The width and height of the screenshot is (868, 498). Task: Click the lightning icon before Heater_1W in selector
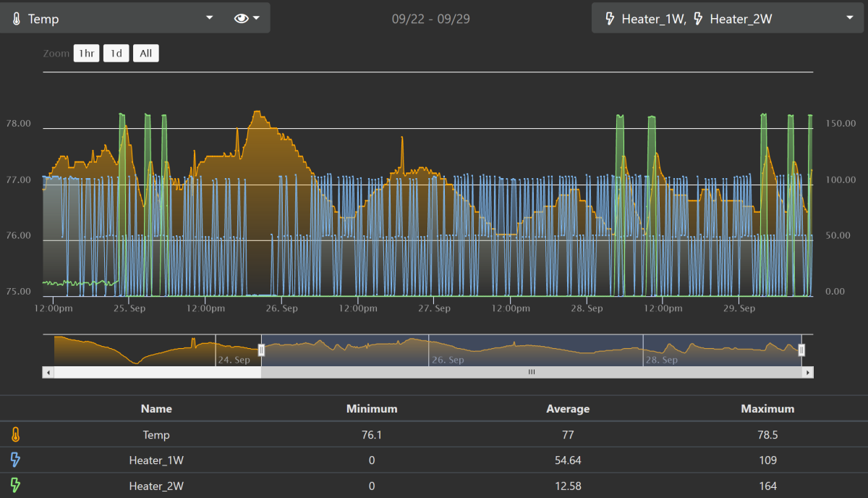coord(610,19)
